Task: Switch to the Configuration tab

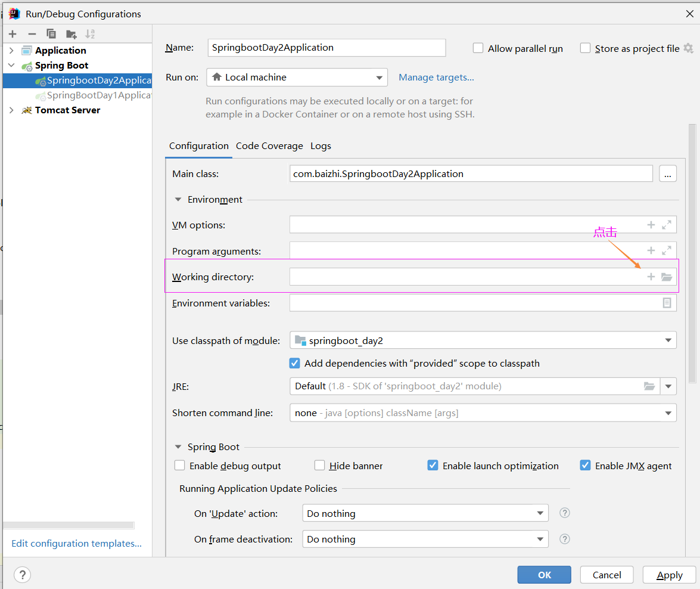Action: tap(198, 145)
